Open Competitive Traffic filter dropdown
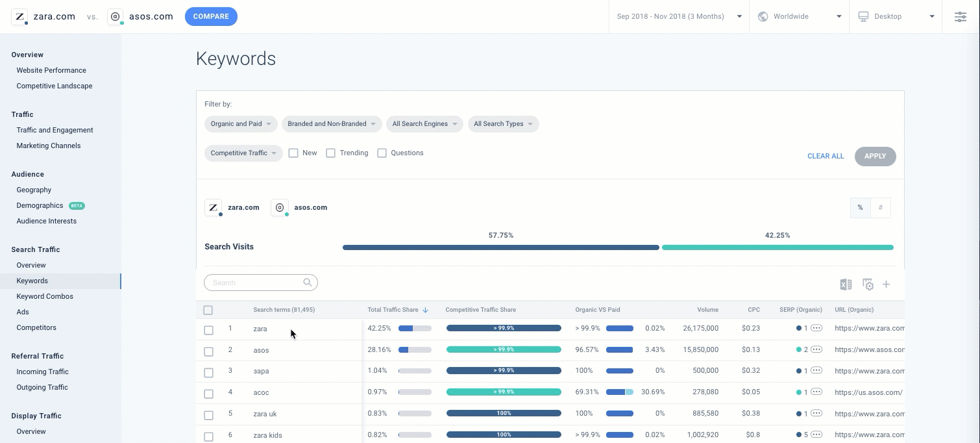Viewport: 980px width, 443px height. (x=243, y=153)
